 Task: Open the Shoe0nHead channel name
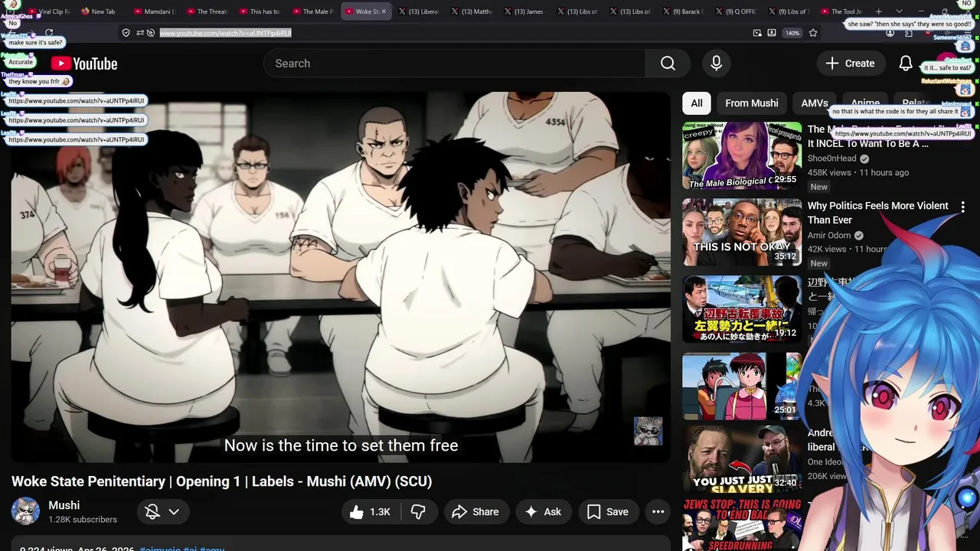[x=832, y=158]
